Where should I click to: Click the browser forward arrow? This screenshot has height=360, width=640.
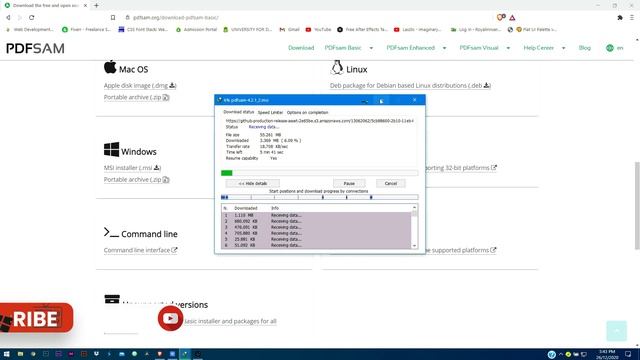20,18
